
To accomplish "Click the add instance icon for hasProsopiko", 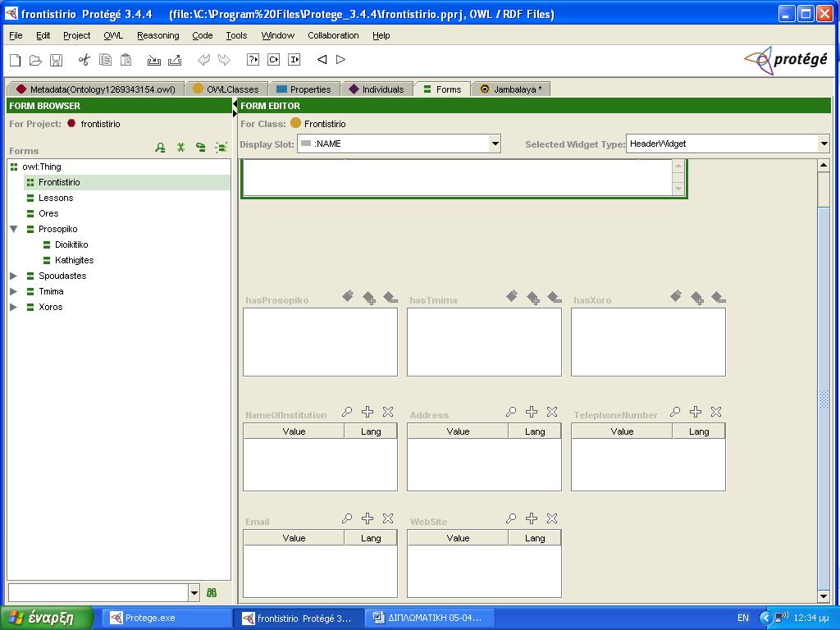I will [x=369, y=297].
